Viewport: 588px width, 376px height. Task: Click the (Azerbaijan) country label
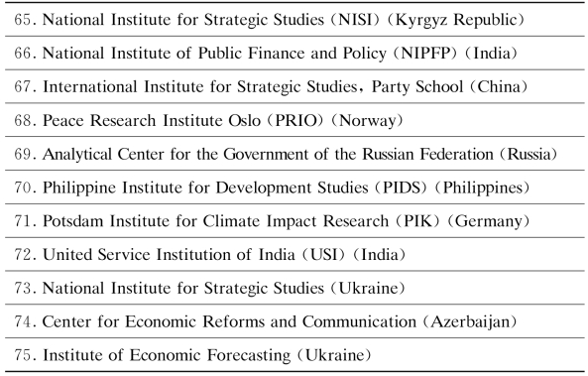[470, 321]
